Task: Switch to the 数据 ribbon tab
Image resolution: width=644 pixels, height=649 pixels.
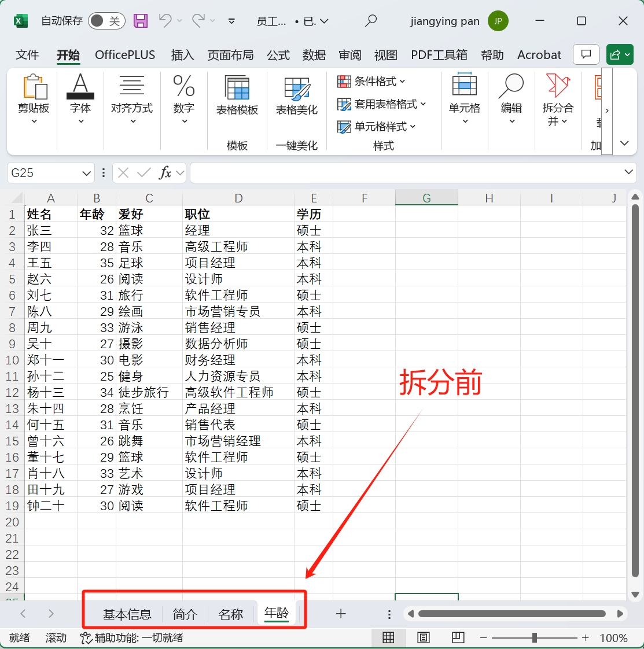Action: coord(314,55)
